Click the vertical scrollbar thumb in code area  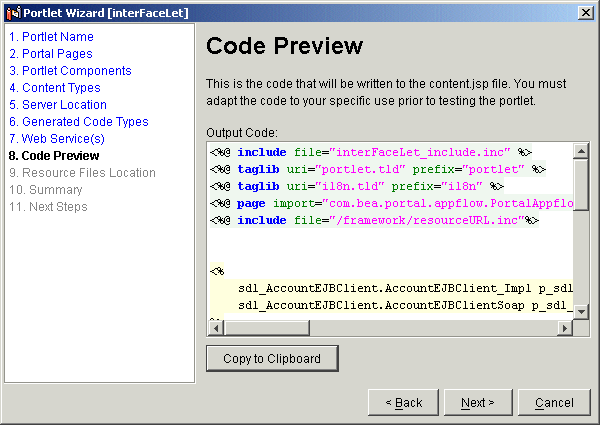[x=581, y=184]
